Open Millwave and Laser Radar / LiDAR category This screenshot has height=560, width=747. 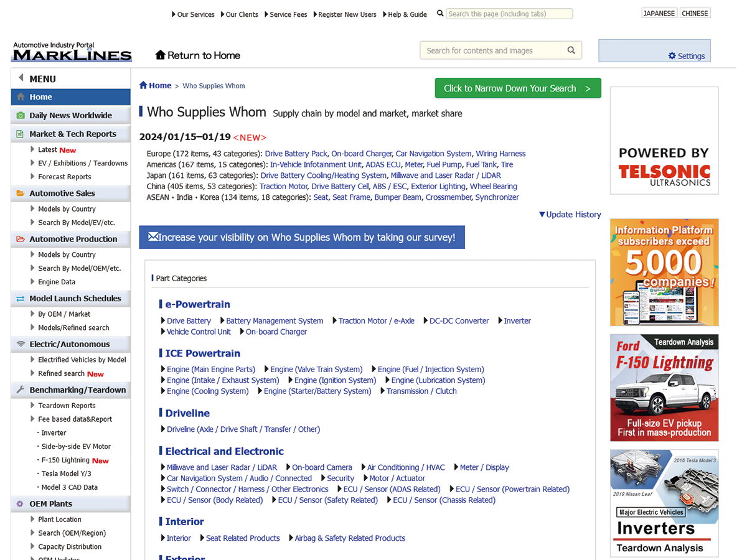(x=222, y=467)
